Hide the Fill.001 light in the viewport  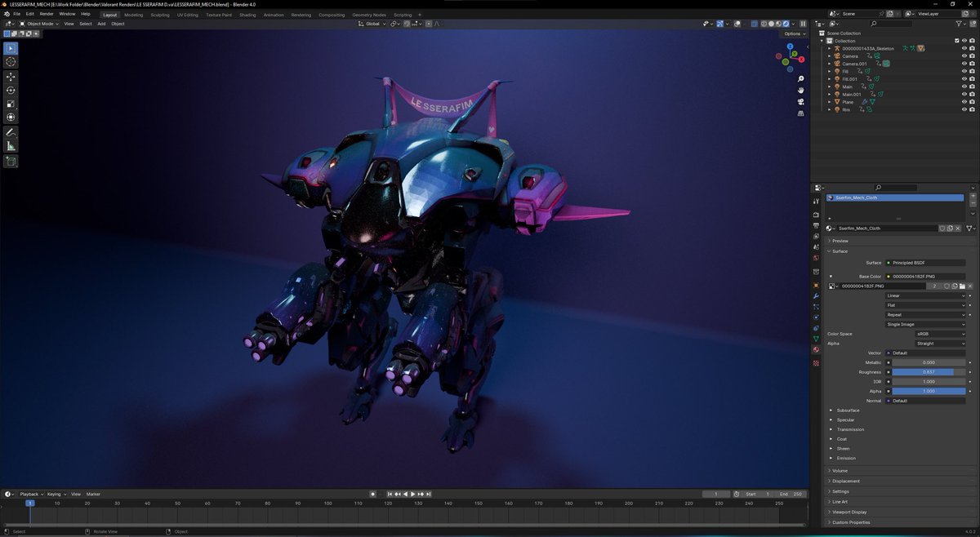964,79
